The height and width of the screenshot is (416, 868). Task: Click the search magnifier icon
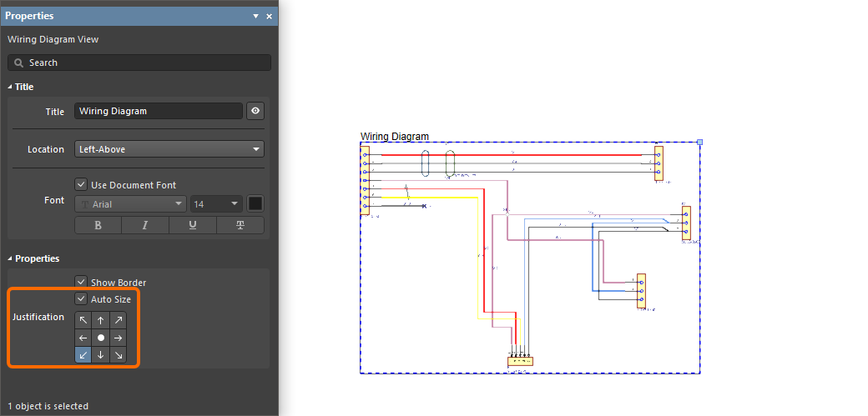(x=18, y=63)
